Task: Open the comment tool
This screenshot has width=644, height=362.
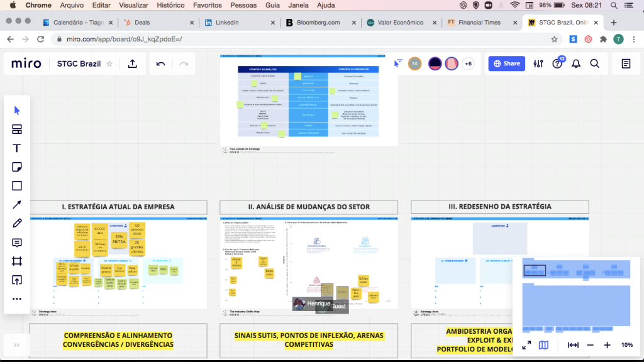Action: coord(17,243)
